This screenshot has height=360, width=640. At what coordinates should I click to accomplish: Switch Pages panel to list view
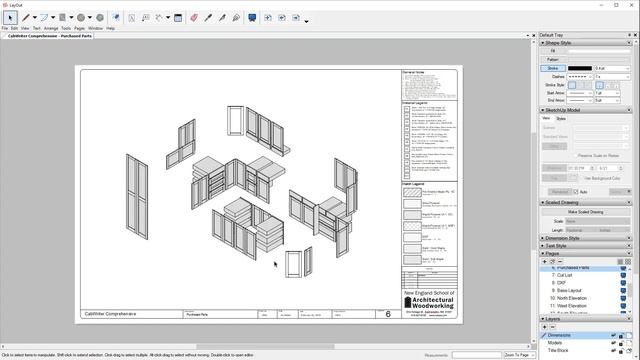click(620, 262)
